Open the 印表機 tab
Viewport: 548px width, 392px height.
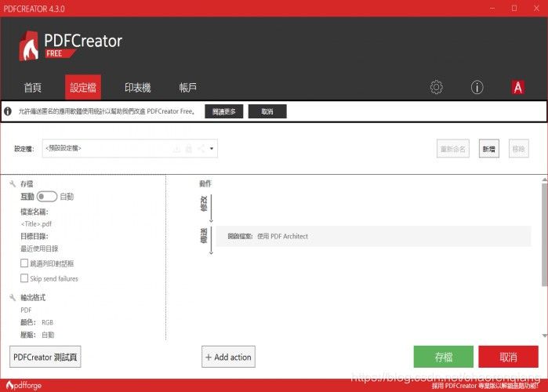tap(137, 87)
